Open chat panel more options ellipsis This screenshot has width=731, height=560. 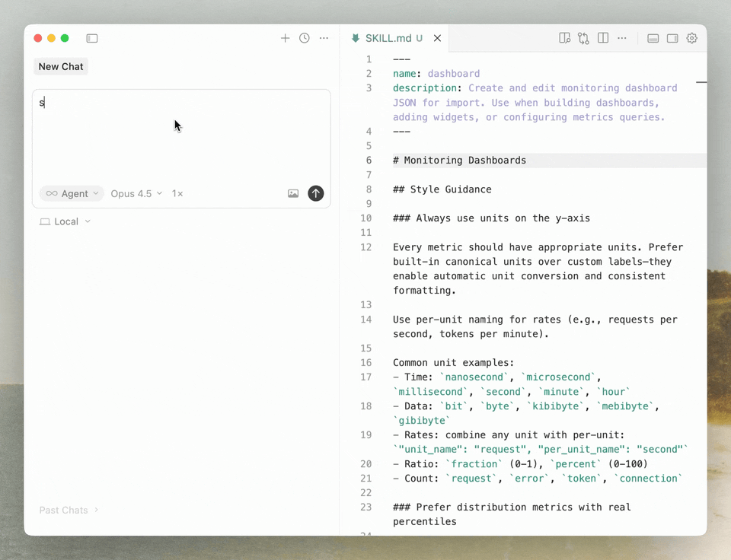pyautogui.click(x=324, y=38)
